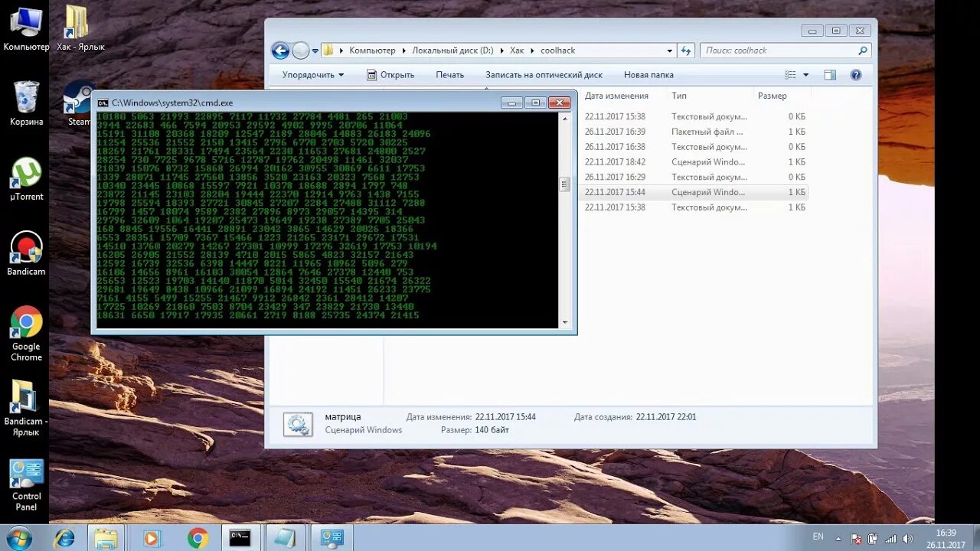Launch Bandicam desktop shortcut
980x551 pixels.
(26, 254)
